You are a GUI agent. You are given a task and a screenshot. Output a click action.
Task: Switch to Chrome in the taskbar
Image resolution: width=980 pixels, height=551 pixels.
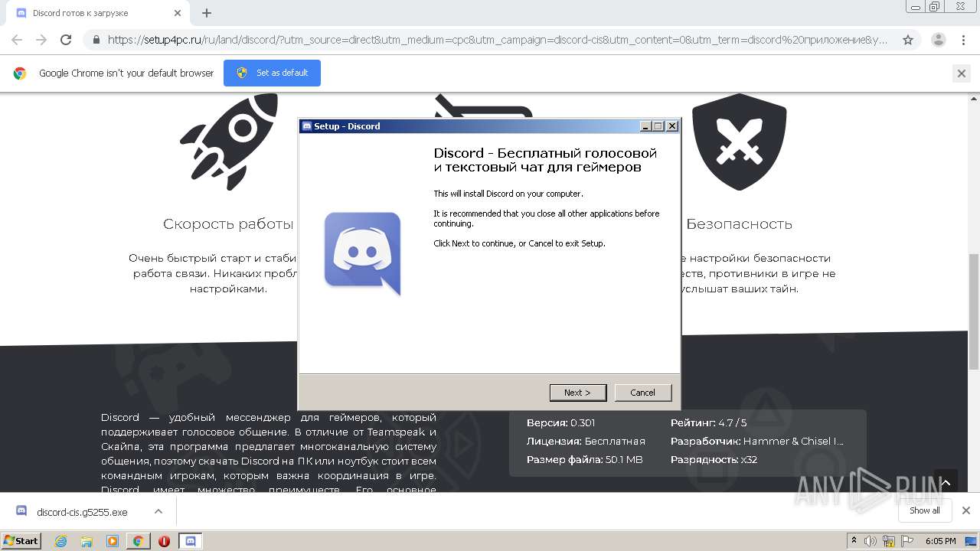tap(139, 541)
